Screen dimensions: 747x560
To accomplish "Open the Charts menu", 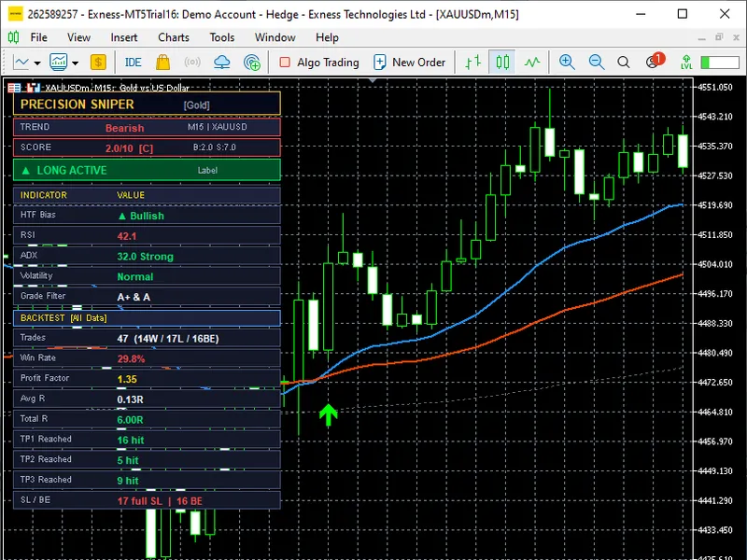I will click(x=174, y=37).
